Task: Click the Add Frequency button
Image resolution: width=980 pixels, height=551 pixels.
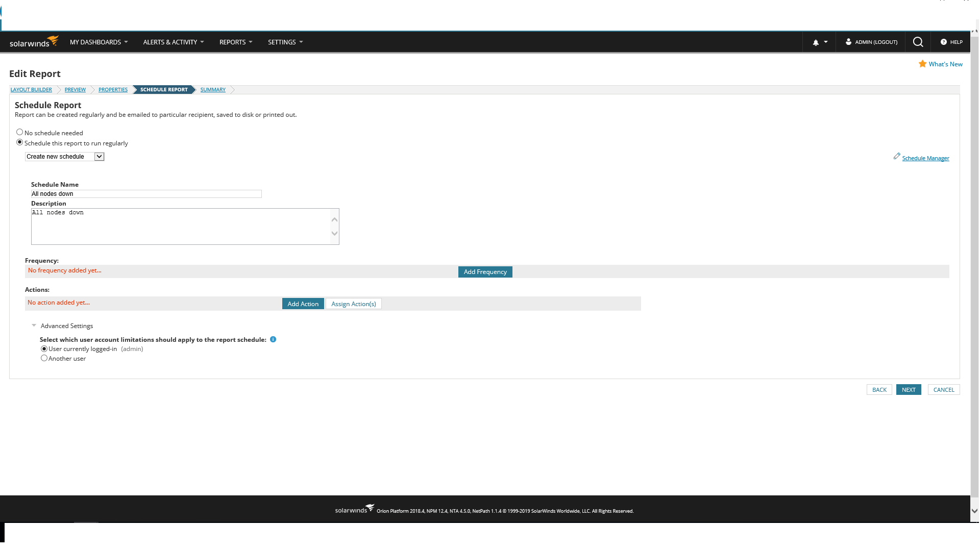Action: click(x=485, y=272)
